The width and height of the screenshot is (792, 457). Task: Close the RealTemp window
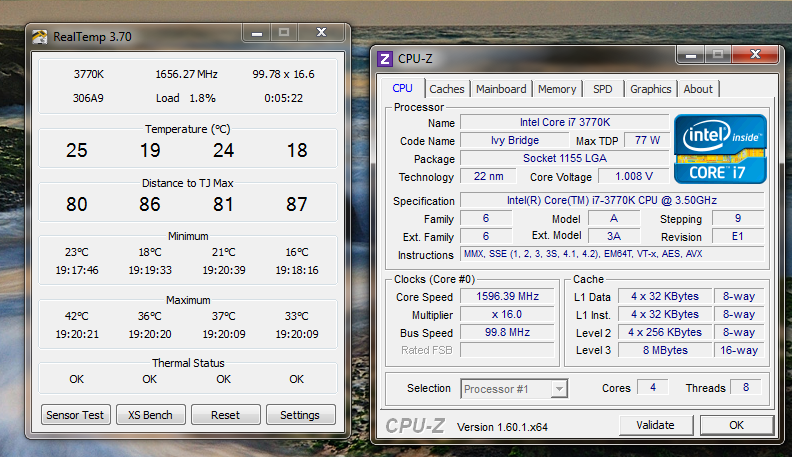coord(321,33)
